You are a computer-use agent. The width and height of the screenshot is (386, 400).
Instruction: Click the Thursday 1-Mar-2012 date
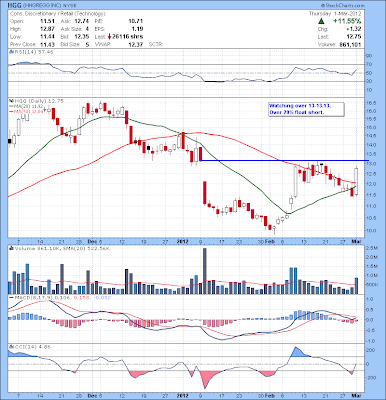336,14
